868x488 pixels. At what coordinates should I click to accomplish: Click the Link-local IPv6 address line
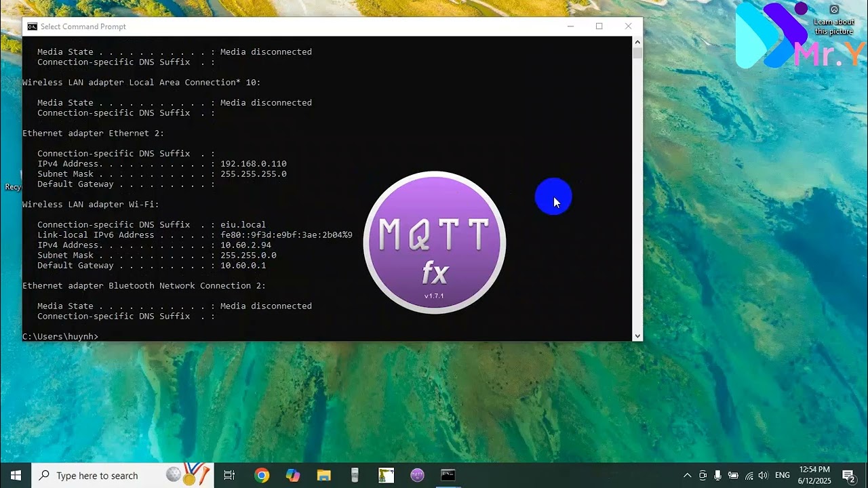click(195, 235)
